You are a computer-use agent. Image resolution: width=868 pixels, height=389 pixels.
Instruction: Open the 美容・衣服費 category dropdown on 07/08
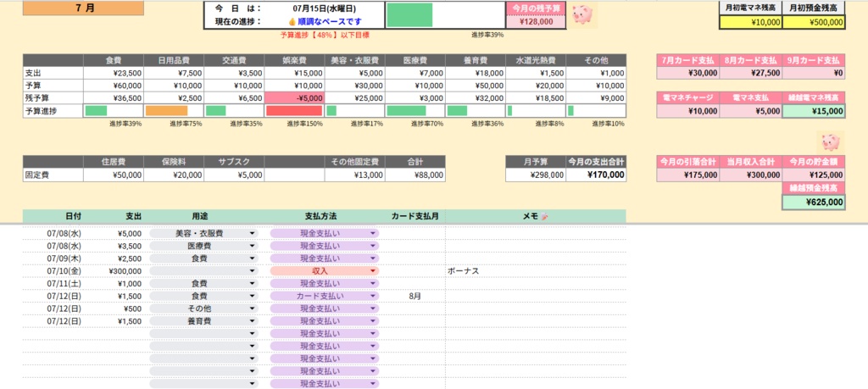click(253, 234)
